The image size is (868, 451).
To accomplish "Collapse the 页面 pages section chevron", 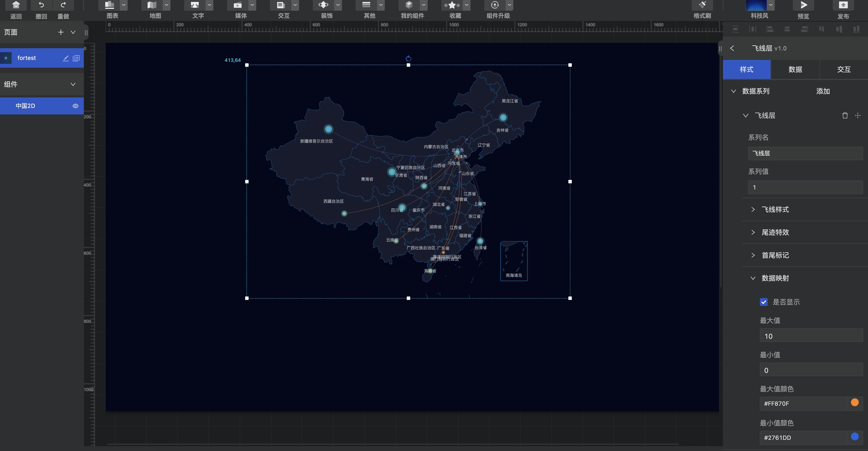I will (73, 32).
